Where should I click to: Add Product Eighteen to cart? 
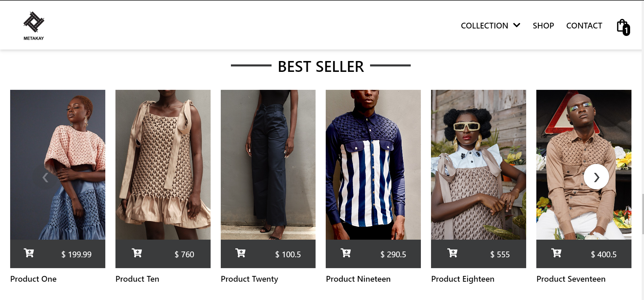point(452,253)
